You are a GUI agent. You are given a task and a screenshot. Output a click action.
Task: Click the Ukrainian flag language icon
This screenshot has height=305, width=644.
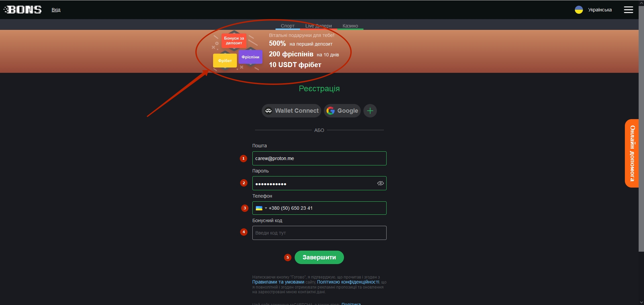coord(579,10)
